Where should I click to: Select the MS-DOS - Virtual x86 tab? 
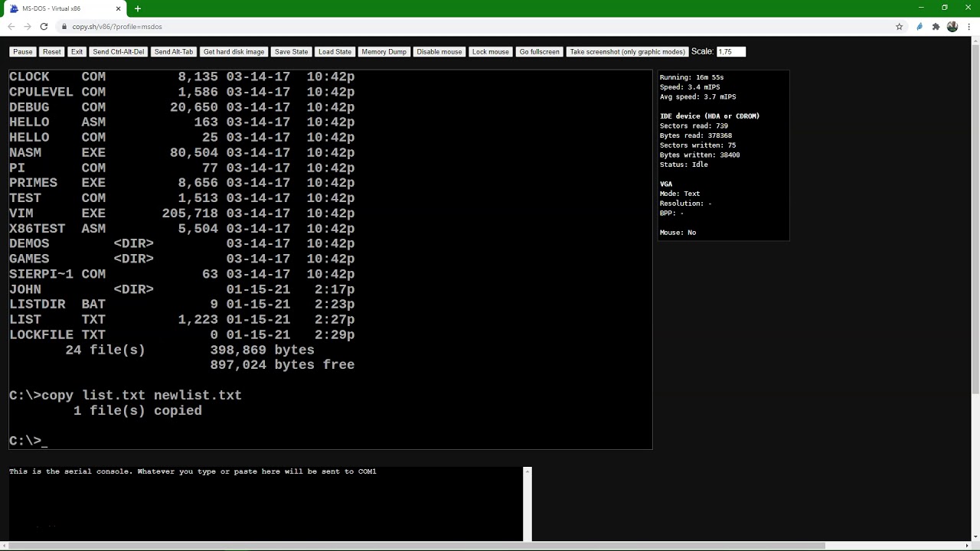(65, 8)
